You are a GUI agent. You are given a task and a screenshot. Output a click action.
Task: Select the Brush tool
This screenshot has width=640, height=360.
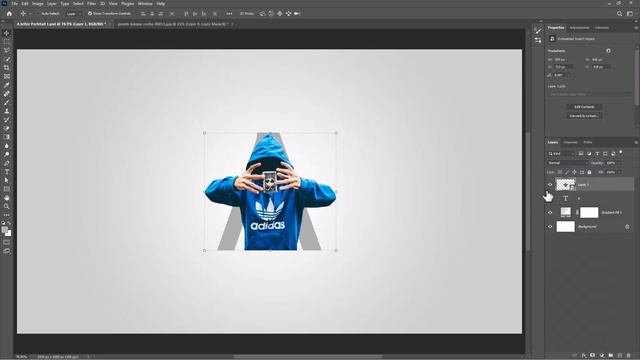tap(7, 102)
